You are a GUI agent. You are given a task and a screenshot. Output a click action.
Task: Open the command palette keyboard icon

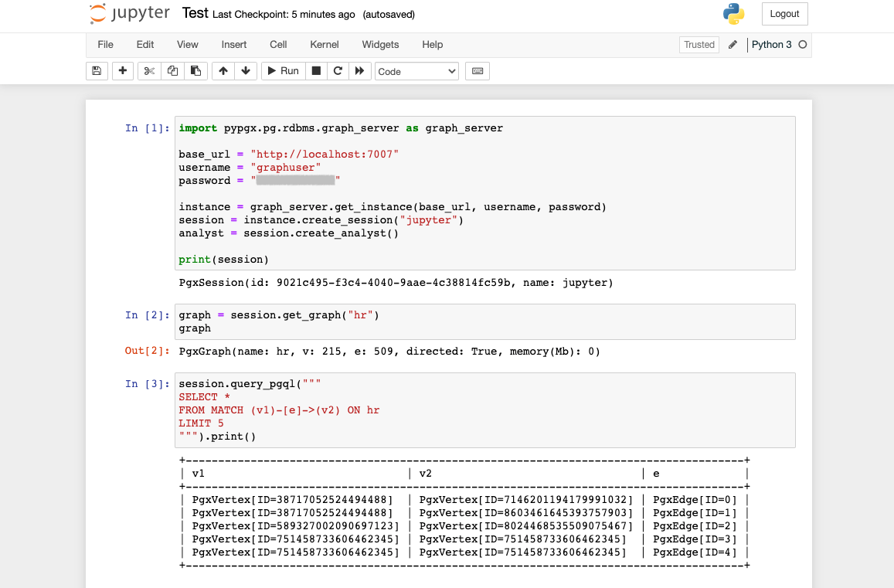(478, 71)
